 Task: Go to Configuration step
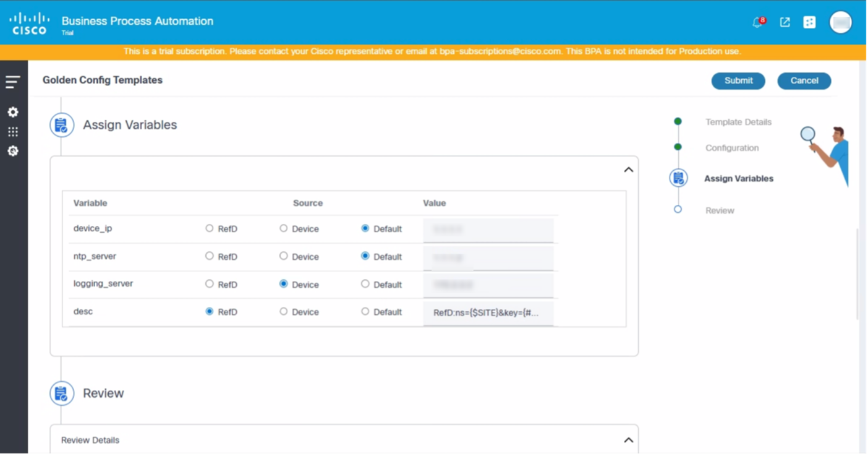[732, 148]
